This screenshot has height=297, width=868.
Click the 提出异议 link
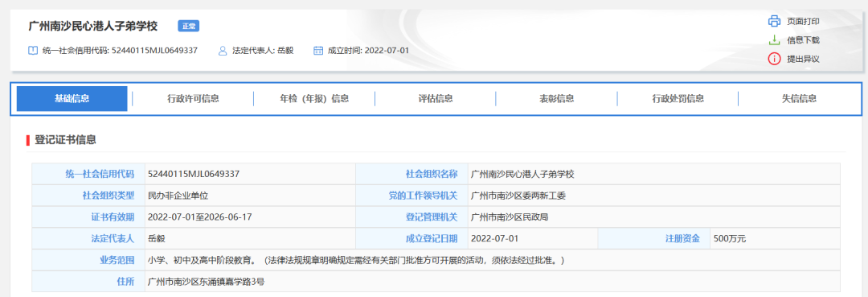click(803, 59)
